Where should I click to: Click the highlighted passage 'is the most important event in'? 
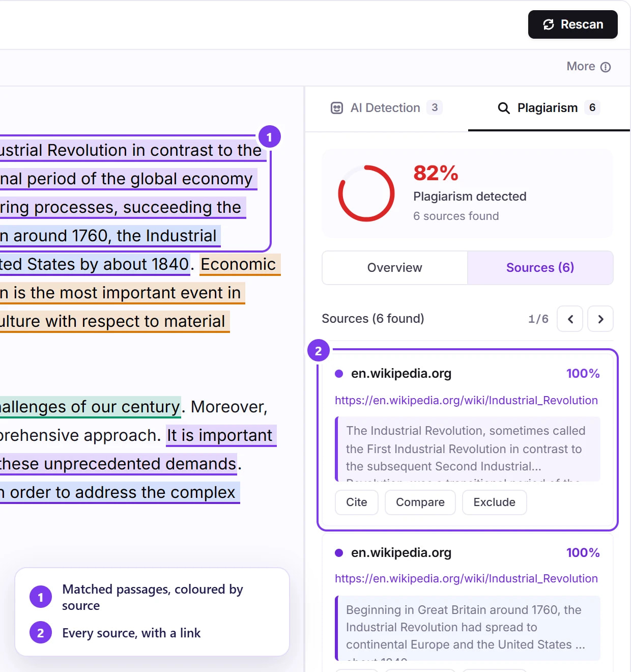point(127,293)
